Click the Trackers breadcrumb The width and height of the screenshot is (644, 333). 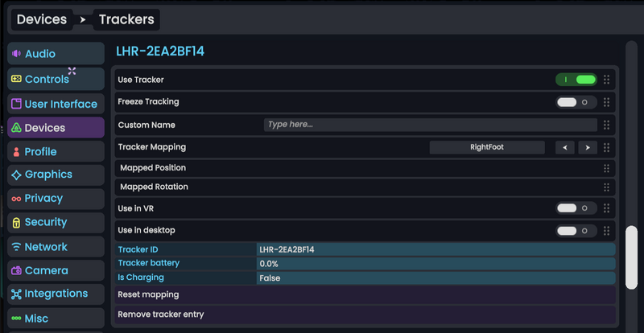(x=126, y=20)
